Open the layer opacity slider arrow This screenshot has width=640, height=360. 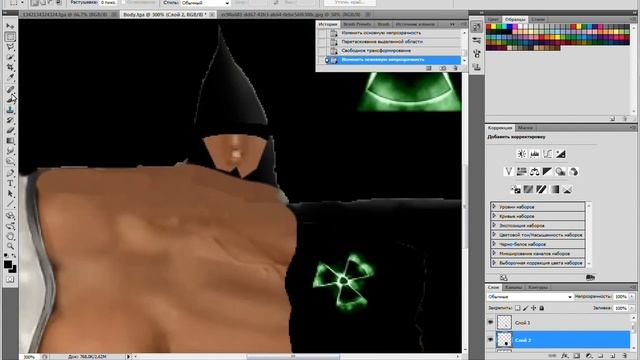pos(632,297)
